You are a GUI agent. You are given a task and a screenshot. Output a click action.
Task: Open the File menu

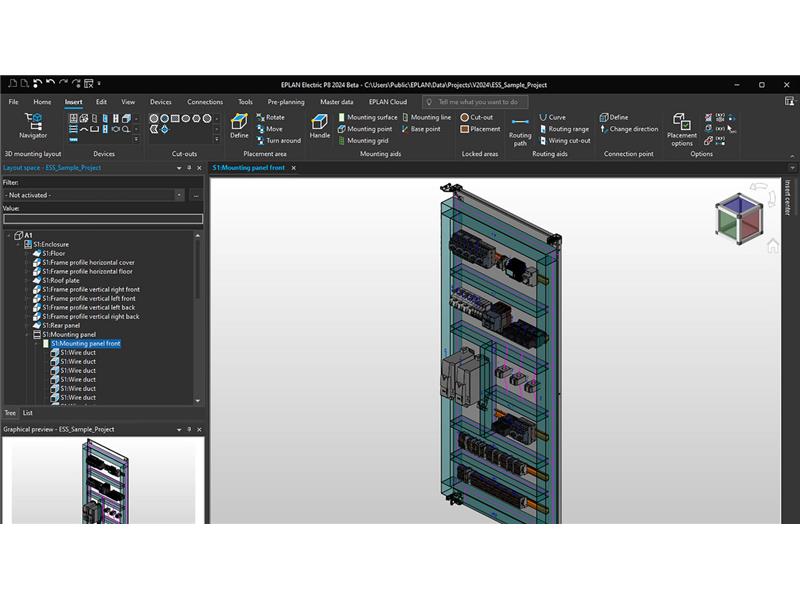[13, 102]
